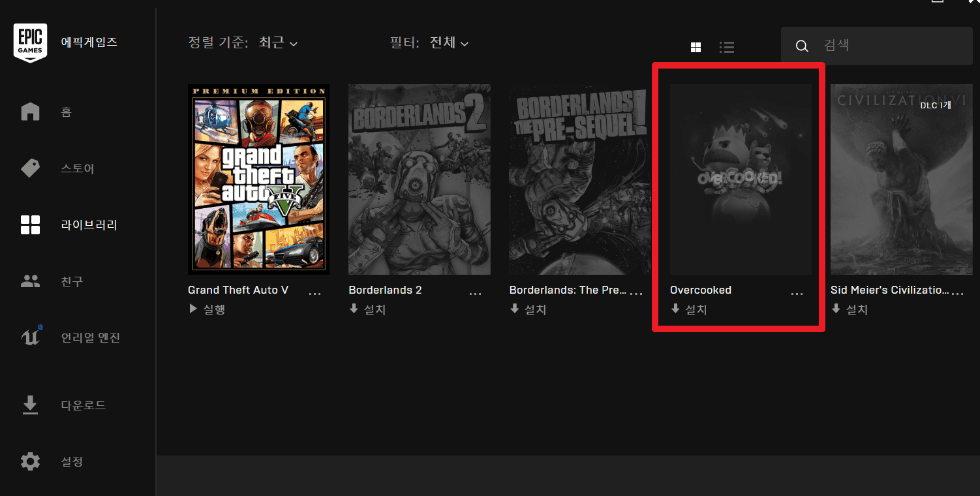Image resolution: width=980 pixels, height=496 pixels.
Task: Open the 언리얼 엔진 logo icon
Action: pos(31,337)
